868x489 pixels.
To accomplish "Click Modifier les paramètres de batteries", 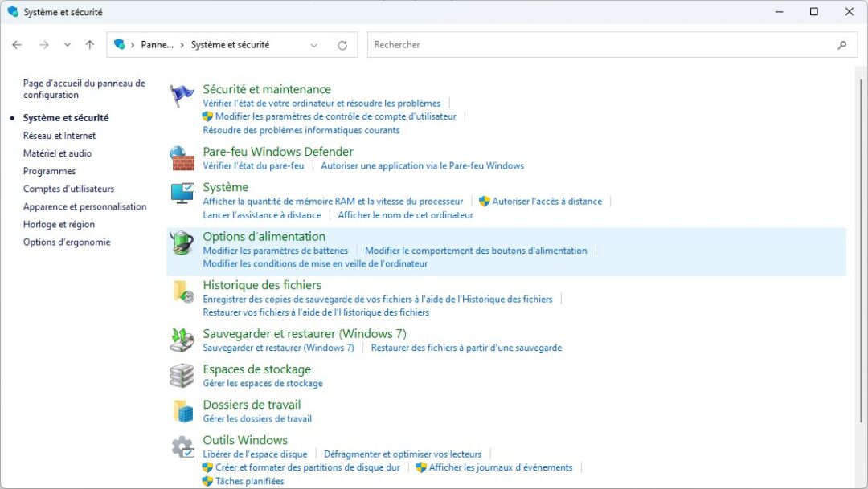I will pyautogui.click(x=275, y=251).
